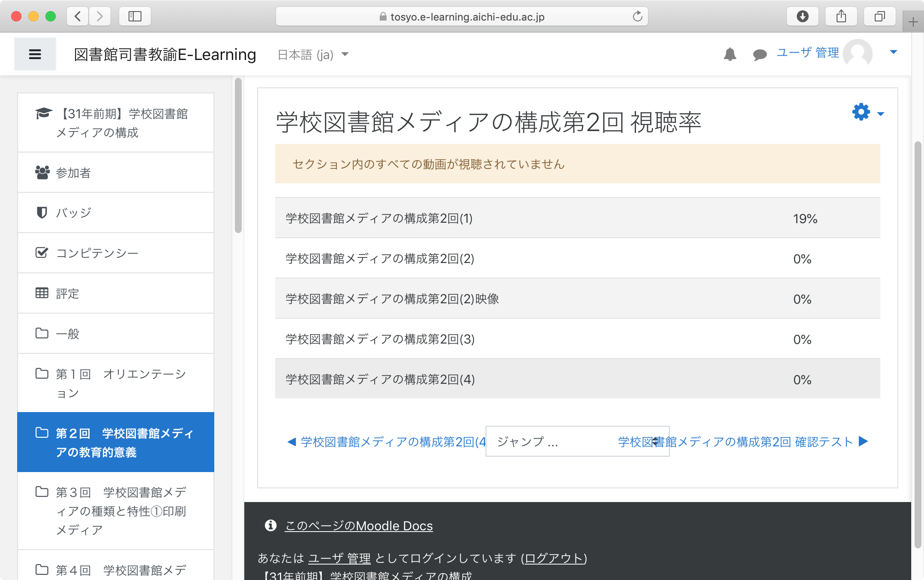Image resolution: width=924 pixels, height=580 pixels.
Task: Click the grades table icon
Action: 42,293
